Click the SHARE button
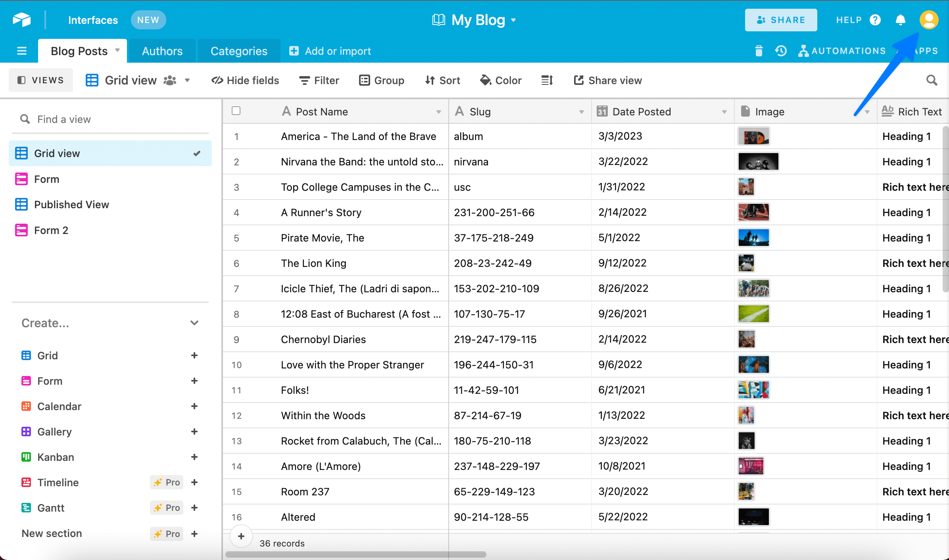 pyautogui.click(x=780, y=19)
